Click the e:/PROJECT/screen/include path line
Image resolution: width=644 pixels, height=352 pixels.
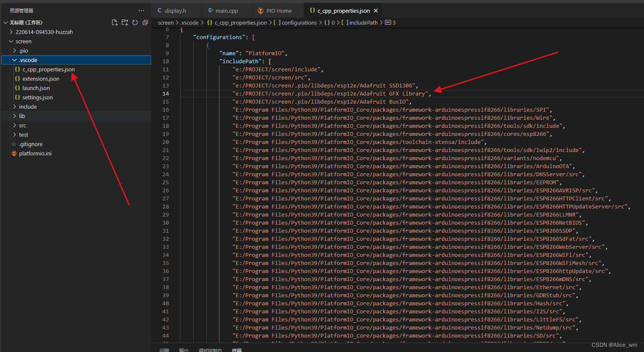(x=278, y=69)
